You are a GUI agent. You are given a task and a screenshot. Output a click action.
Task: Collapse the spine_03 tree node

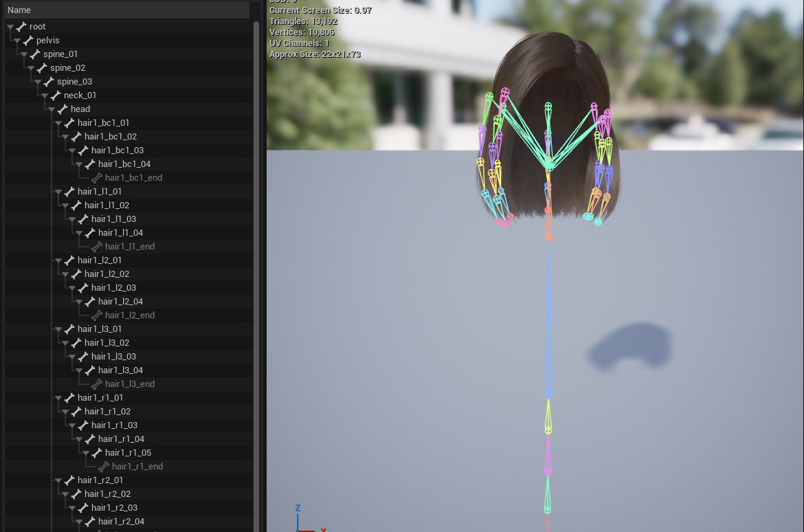pyautogui.click(x=38, y=82)
